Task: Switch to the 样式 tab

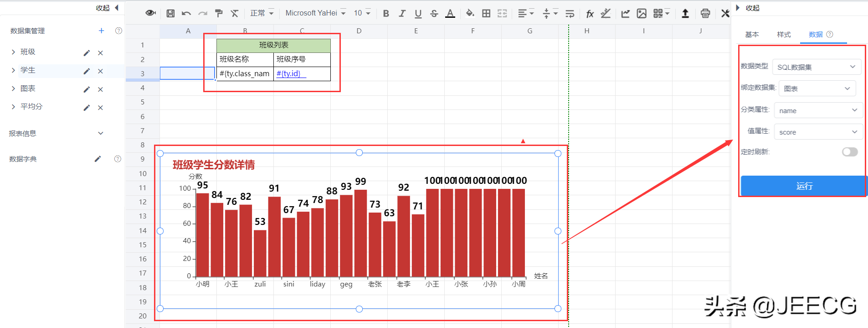Action: click(784, 35)
